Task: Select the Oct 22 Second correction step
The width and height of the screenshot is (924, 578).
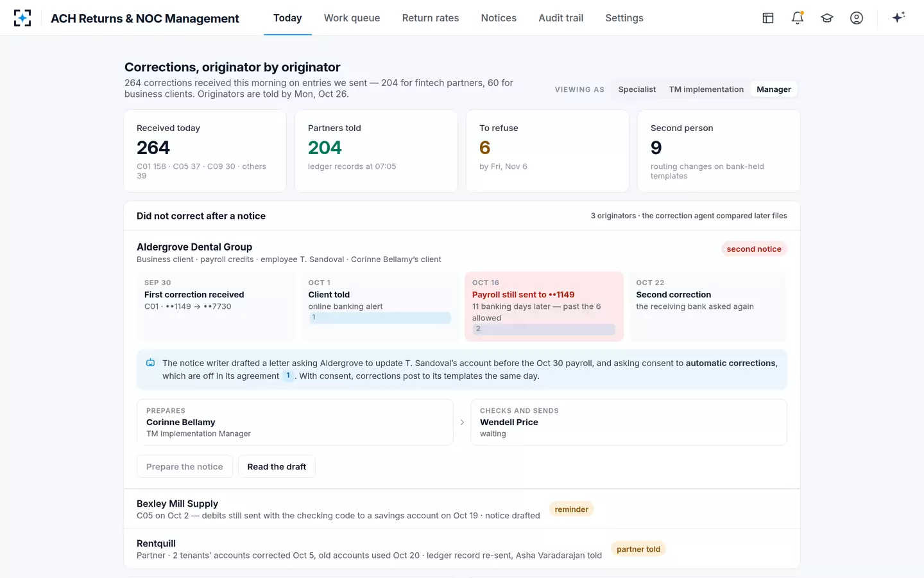Action: tap(708, 306)
